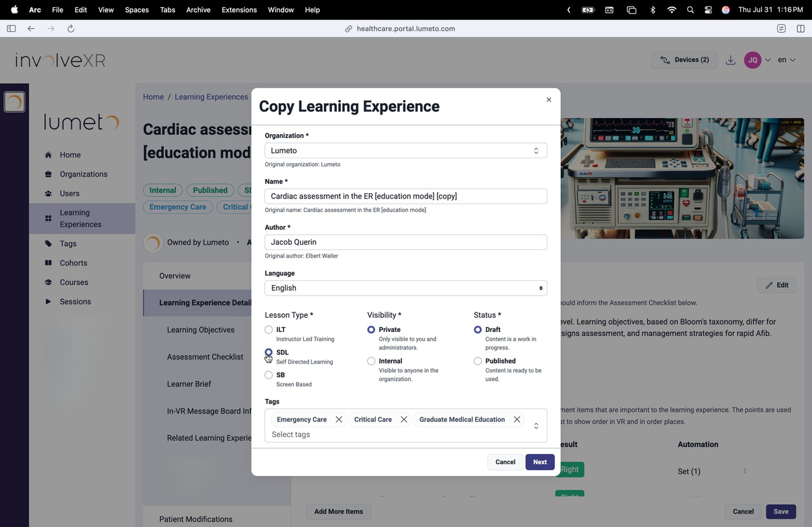Click the Arc space icon in left strip
The width and height of the screenshot is (812, 527).
point(14,102)
